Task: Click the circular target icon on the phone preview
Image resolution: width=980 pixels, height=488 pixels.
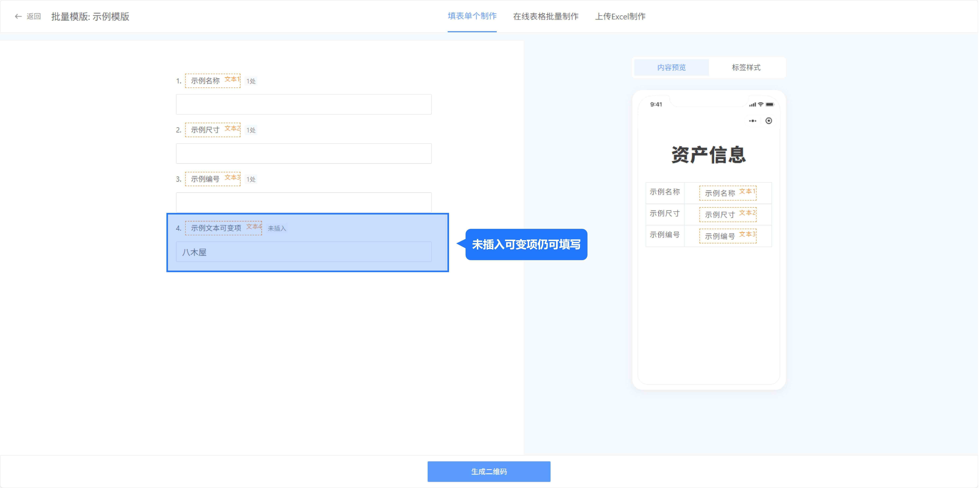Action: [x=769, y=121]
